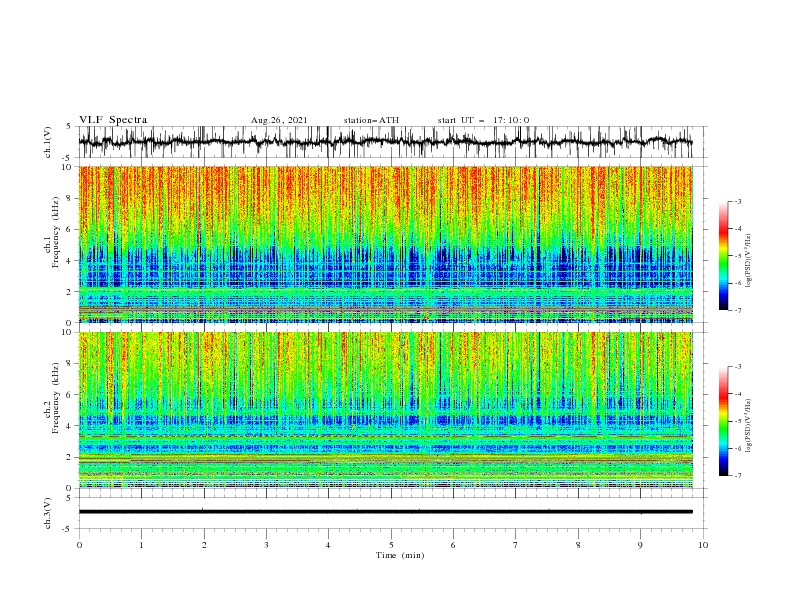
Task: Click the '-3' value on ch.1 colorbar
Action: click(737, 201)
